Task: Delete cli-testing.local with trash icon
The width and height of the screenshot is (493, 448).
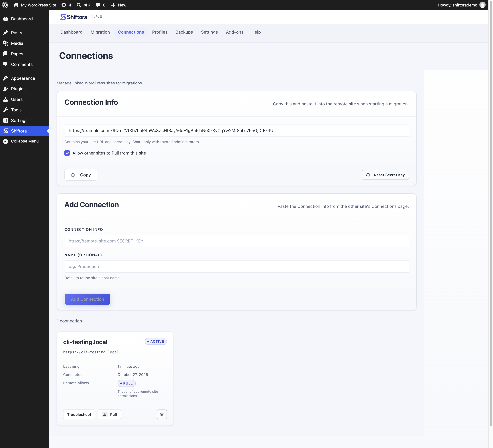Action: pyautogui.click(x=162, y=414)
